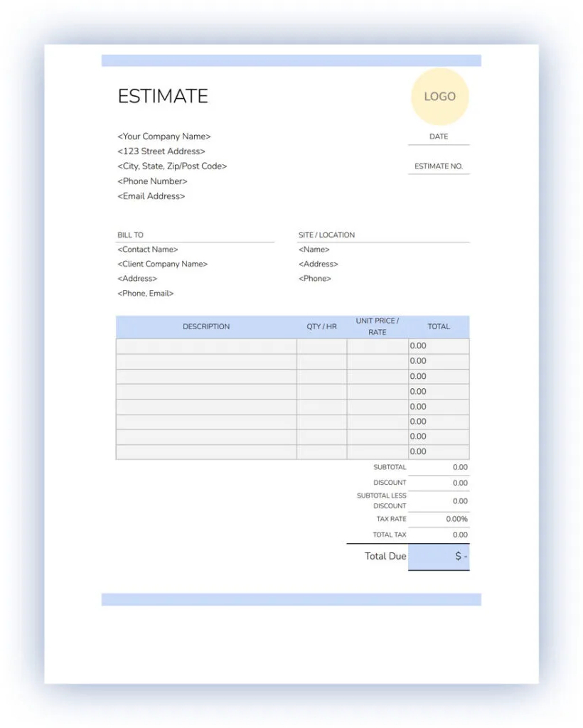The image size is (583, 728).
Task: Click the <City, State, Zip/Post Code> line
Action: (172, 166)
